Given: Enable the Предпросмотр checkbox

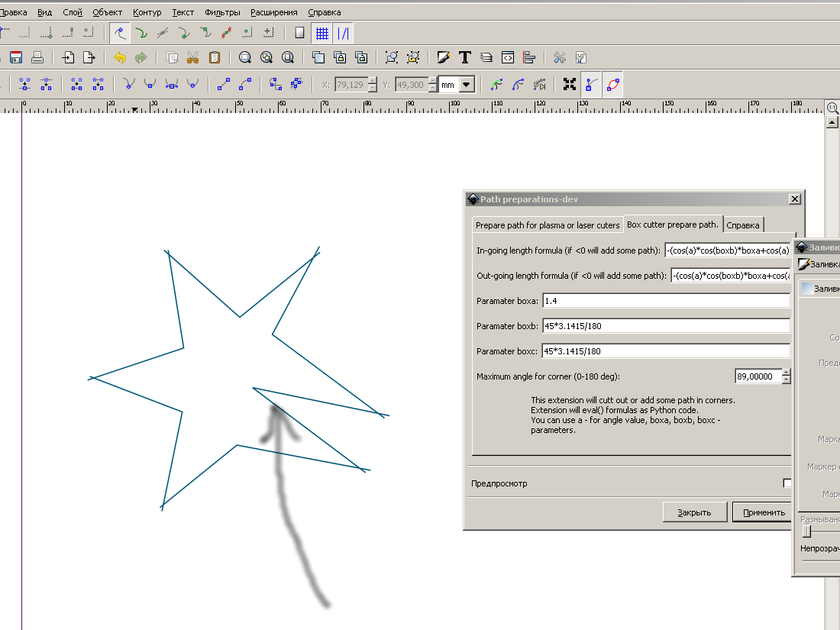Looking at the screenshot, I should [787, 483].
